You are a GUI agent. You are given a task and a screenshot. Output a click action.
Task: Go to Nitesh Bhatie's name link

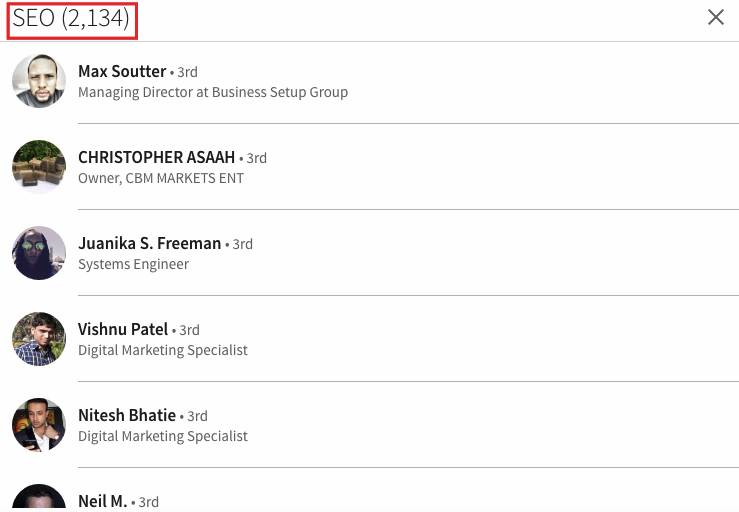pyautogui.click(x=127, y=415)
